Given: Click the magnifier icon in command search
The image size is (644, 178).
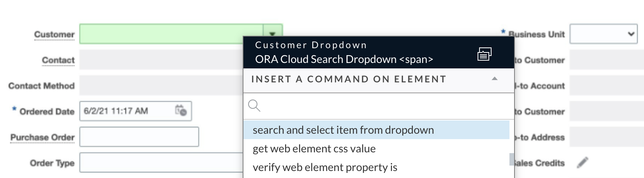Looking at the screenshot, I should point(254,105).
